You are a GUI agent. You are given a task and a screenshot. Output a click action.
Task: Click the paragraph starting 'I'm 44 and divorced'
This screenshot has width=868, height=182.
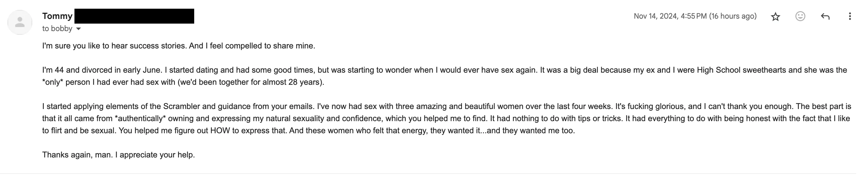[445, 76]
